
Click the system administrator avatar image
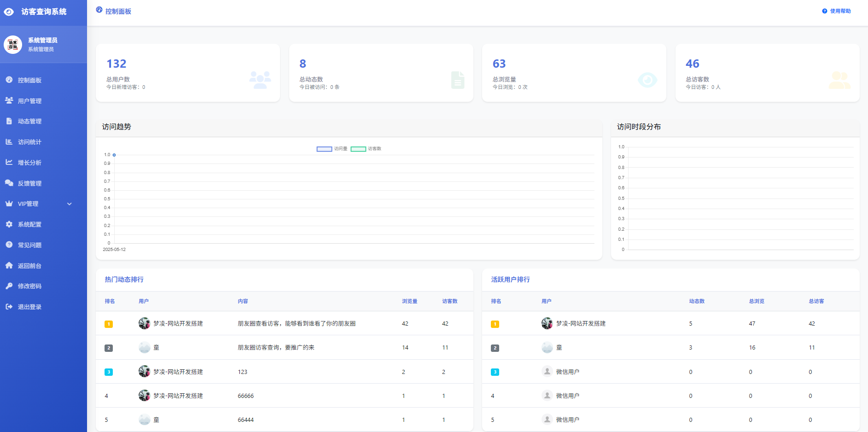pyautogui.click(x=13, y=45)
